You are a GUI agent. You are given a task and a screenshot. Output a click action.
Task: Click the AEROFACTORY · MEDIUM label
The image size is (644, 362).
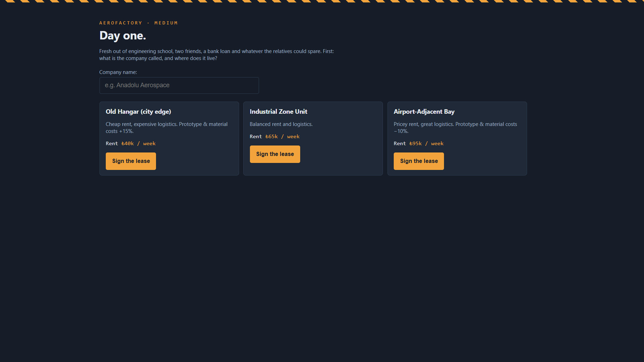pos(139,23)
